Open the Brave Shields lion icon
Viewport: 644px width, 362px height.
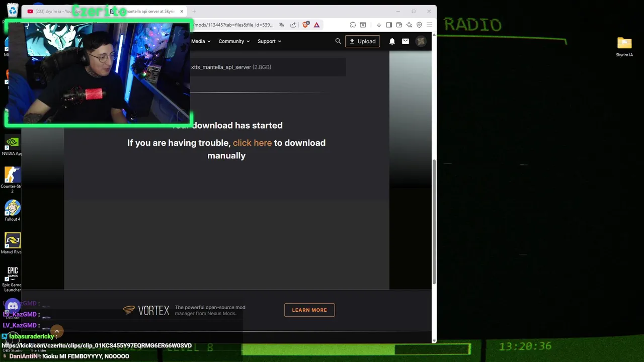click(x=306, y=25)
